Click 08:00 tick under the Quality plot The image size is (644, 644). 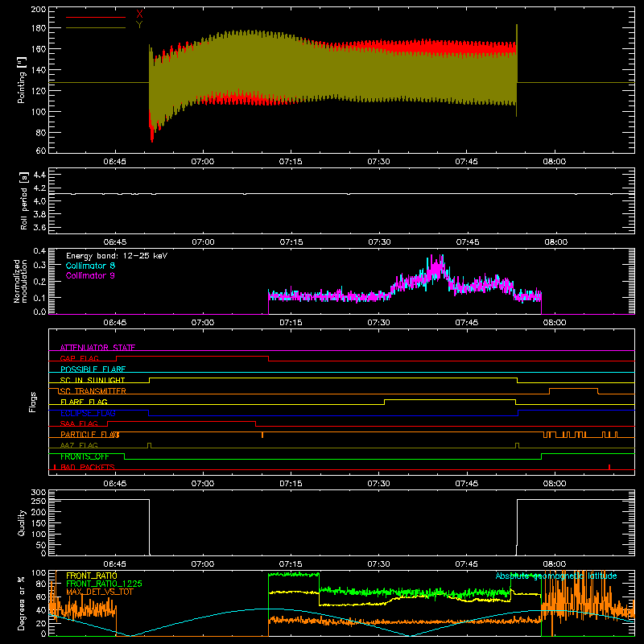coord(554,564)
